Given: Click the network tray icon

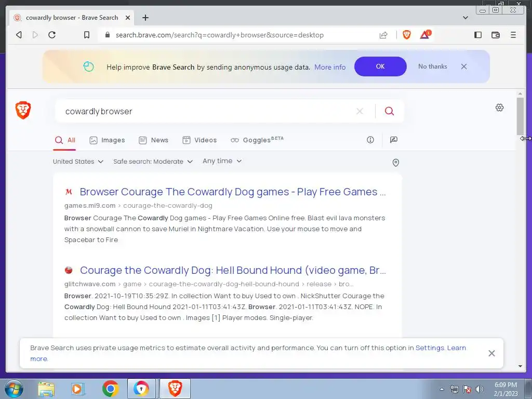Looking at the screenshot, I should tap(454, 389).
